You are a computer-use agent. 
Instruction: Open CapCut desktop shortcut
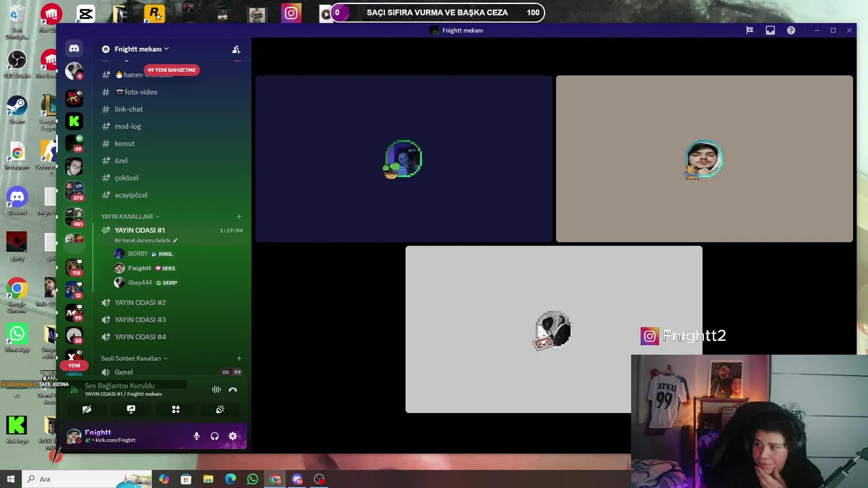(85, 13)
